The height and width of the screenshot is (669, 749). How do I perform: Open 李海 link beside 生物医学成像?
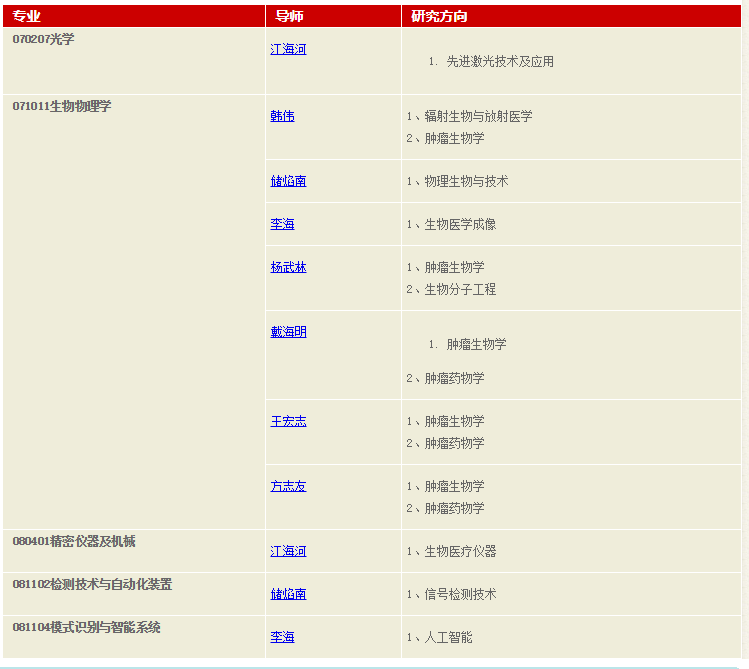point(282,224)
